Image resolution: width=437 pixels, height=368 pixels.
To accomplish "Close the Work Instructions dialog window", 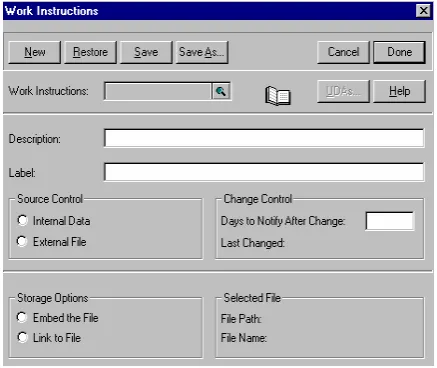I will click(x=424, y=11).
